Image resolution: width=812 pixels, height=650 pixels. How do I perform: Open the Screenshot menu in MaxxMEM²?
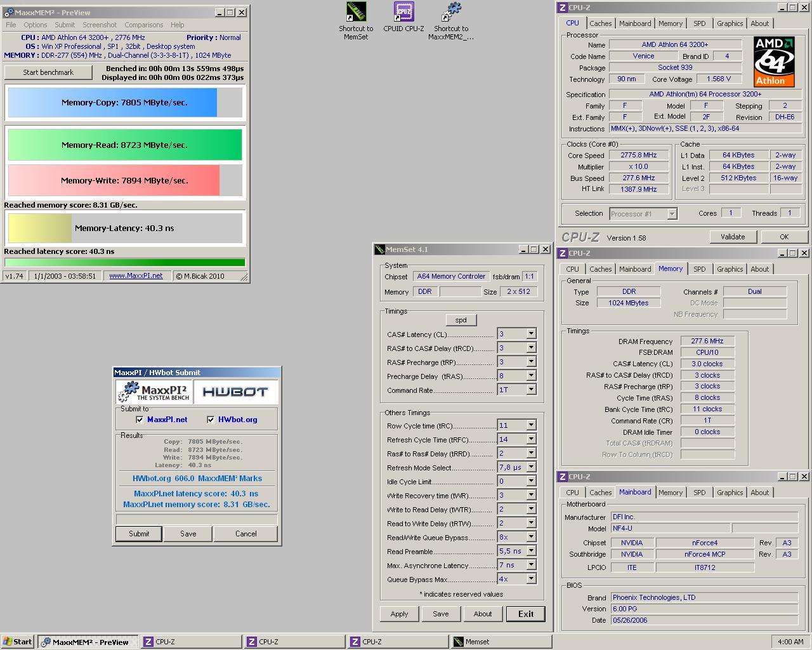[100, 25]
